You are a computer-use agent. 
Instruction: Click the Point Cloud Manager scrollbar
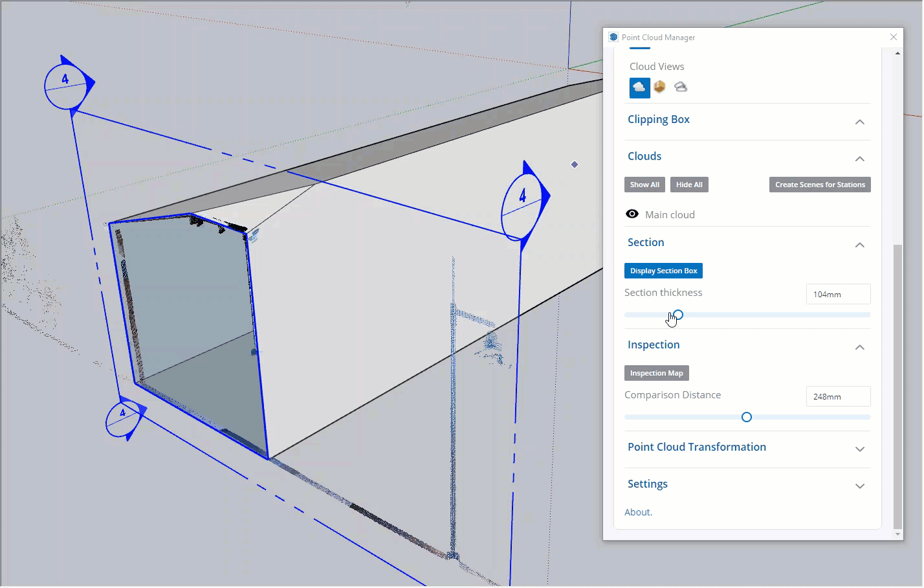(897, 386)
